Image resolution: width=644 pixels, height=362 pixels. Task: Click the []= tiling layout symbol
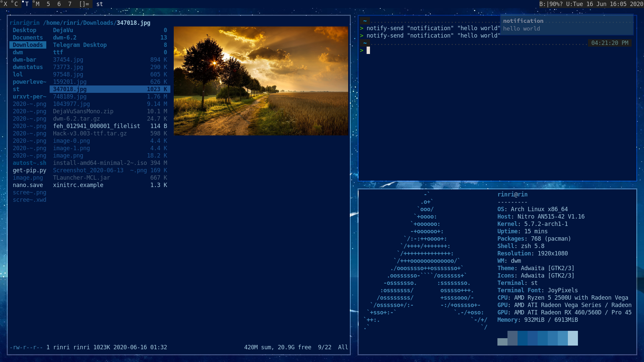(x=84, y=4)
